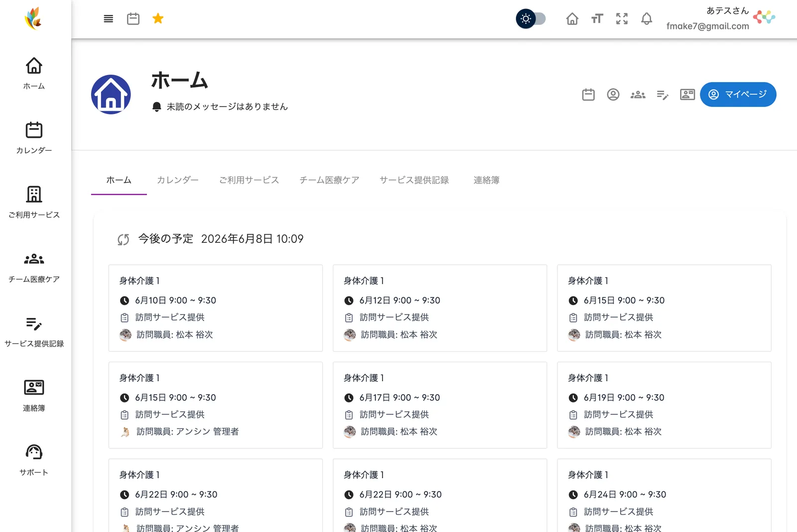
Task: Click the colorful user avatar logo
Action: [764, 17]
